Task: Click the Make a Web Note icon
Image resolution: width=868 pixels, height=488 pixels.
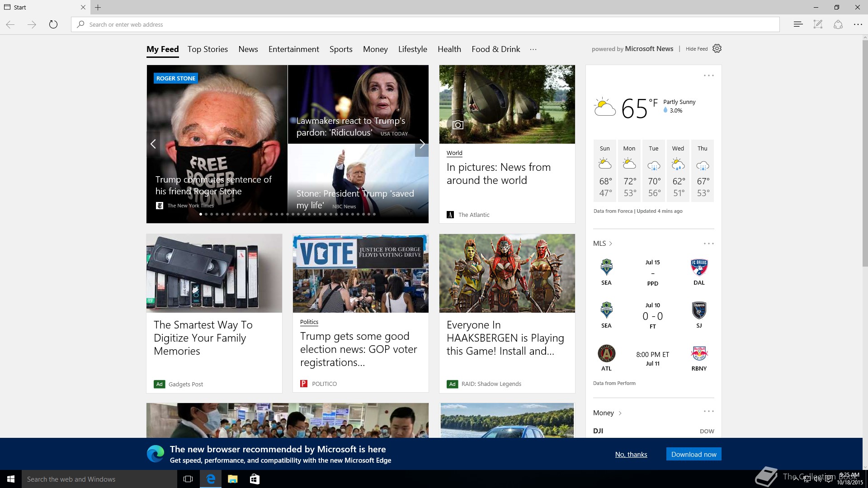Action: click(x=818, y=24)
